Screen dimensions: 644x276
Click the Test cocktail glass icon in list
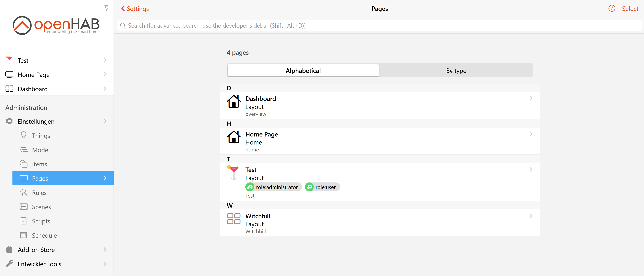(x=233, y=172)
